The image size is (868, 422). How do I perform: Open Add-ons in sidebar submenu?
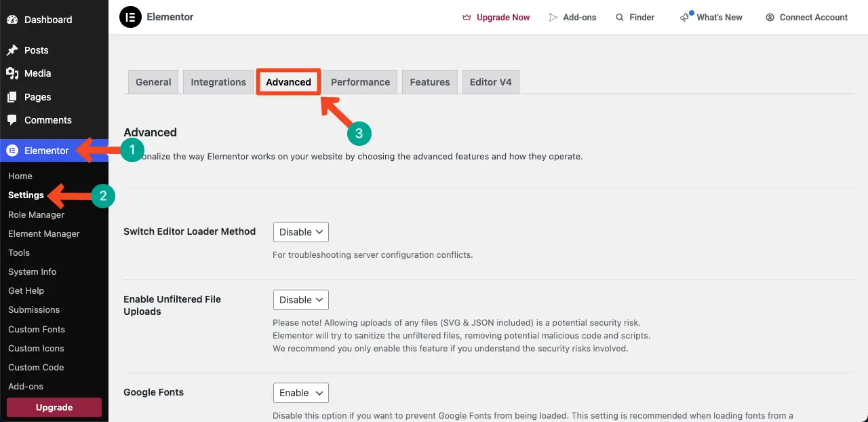tap(26, 386)
